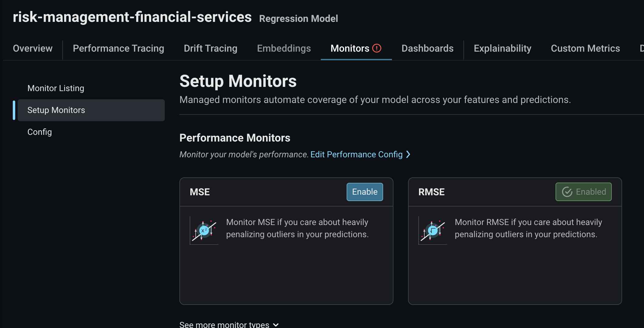Image resolution: width=644 pixels, height=328 pixels.
Task: Click the RMSE chart illustration icon
Action: tap(433, 231)
